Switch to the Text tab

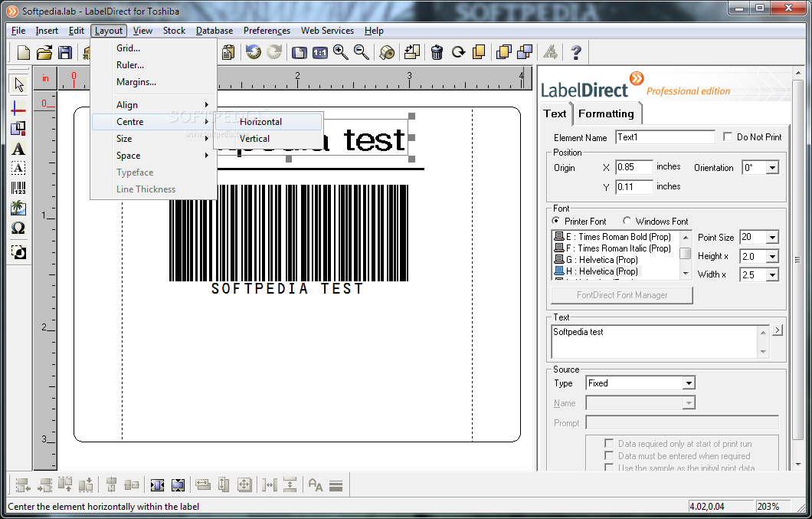555,113
